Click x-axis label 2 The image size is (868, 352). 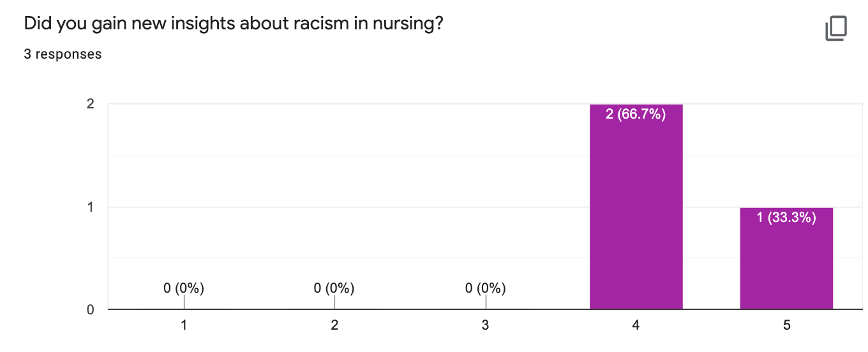334,325
